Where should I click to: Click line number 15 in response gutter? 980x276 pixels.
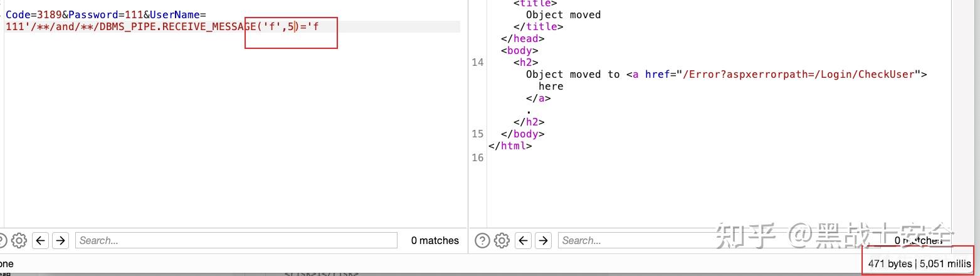coord(477,134)
